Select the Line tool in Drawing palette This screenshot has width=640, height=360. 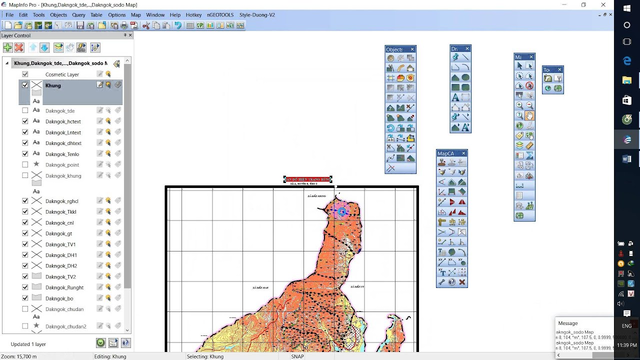[465, 57]
